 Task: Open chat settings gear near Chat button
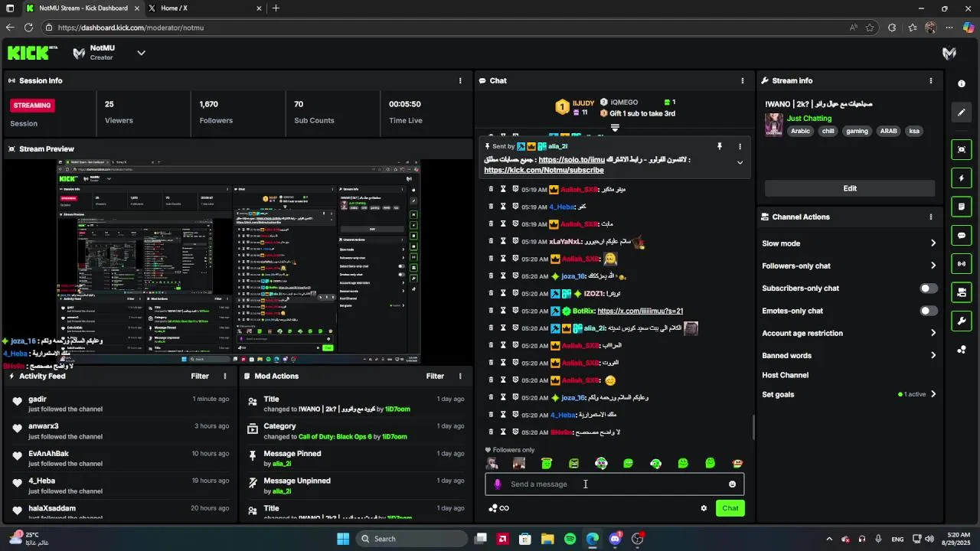pos(704,508)
